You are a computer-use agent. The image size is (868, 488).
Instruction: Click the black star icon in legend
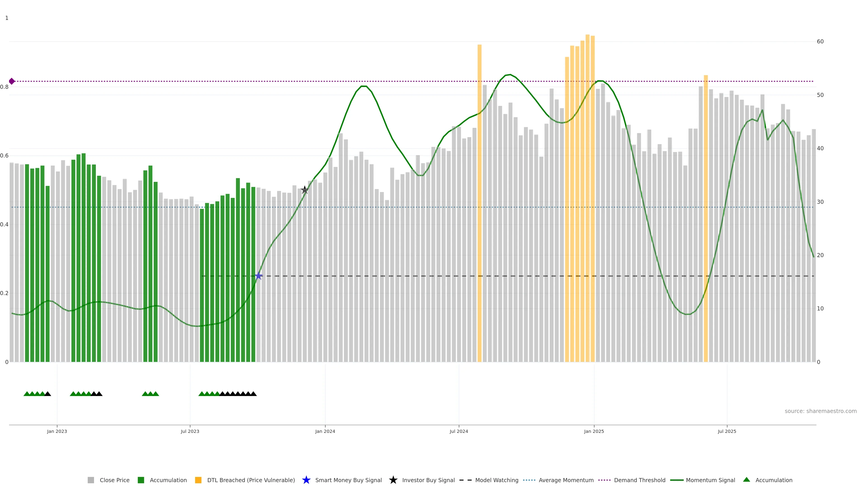(x=393, y=480)
